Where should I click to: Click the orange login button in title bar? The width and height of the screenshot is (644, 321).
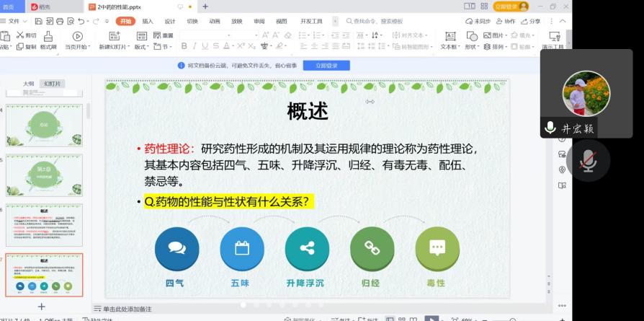[x=511, y=6]
